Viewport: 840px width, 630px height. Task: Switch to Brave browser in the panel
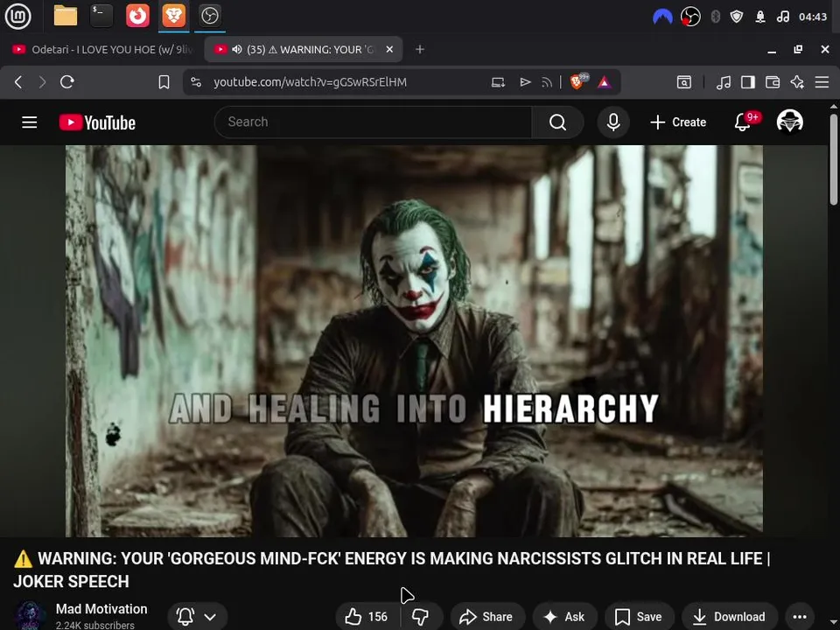coord(173,16)
